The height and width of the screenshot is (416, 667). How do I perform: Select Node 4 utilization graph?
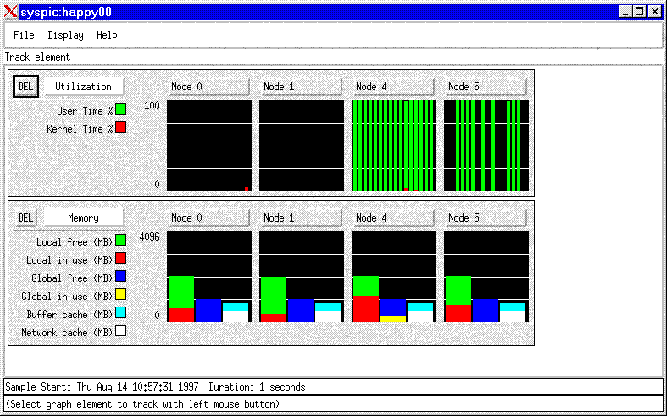pyautogui.click(x=393, y=145)
